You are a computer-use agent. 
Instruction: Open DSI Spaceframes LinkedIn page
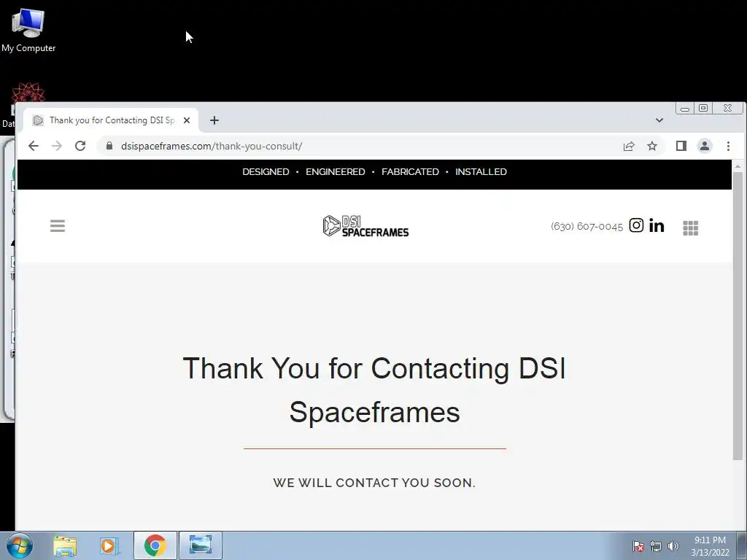tap(657, 226)
